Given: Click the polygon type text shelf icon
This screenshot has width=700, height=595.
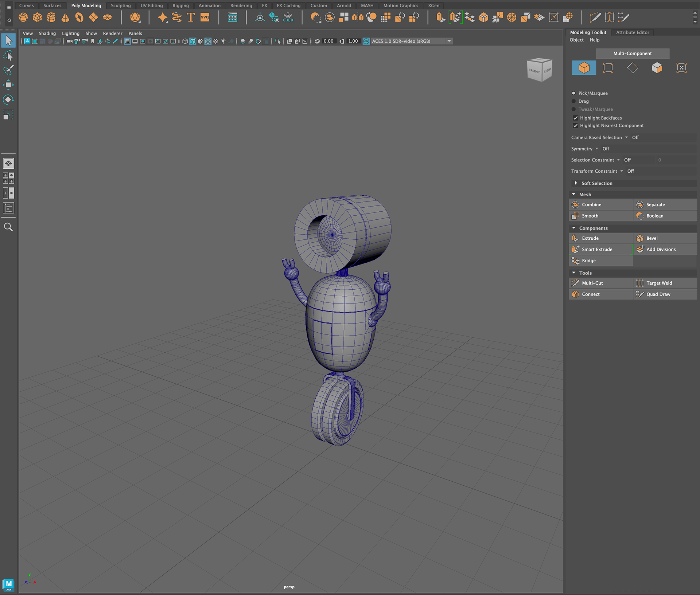Looking at the screenshot, I should pos(190,17).
